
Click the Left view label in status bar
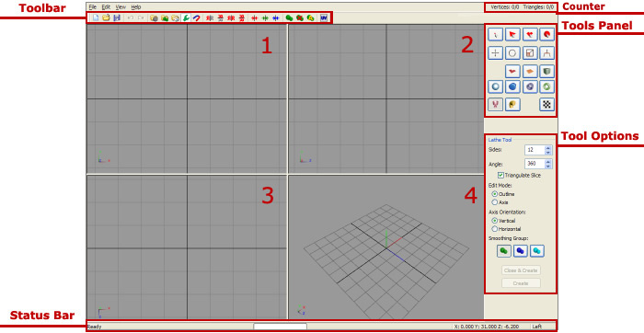click(537, 327)
